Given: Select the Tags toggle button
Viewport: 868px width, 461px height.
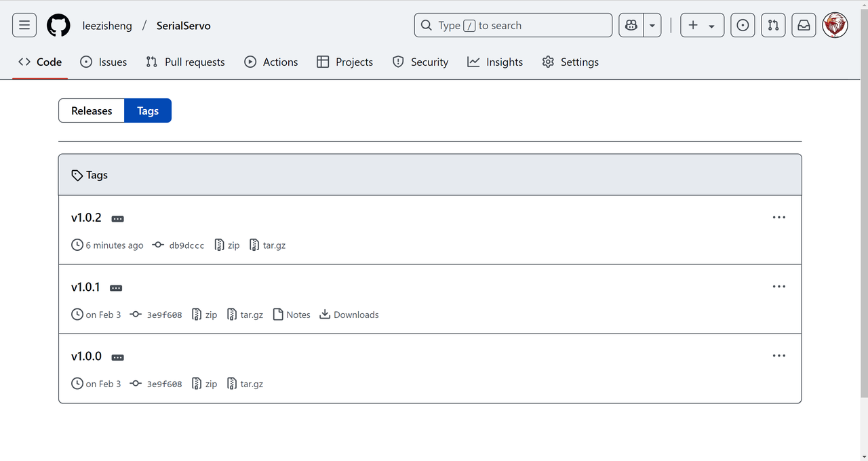Looking at the screenshot, I should pos(148,111).
